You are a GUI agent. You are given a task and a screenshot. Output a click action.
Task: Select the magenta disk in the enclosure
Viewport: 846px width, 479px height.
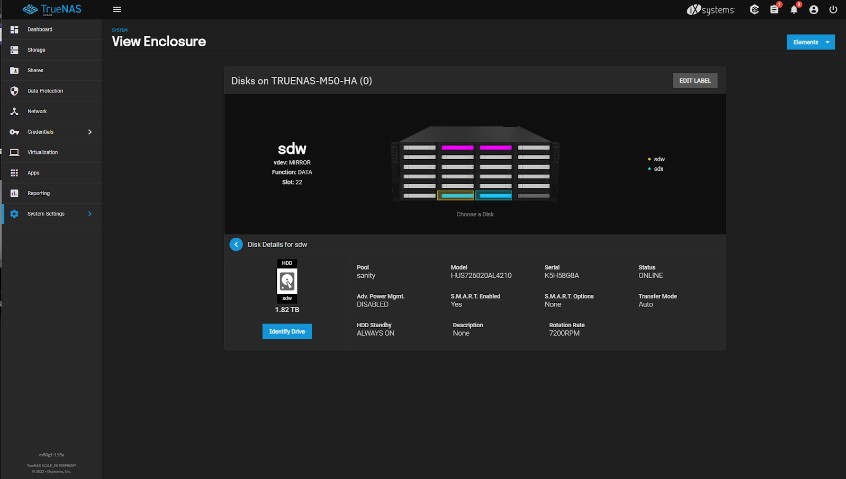[x=456, y=147]
